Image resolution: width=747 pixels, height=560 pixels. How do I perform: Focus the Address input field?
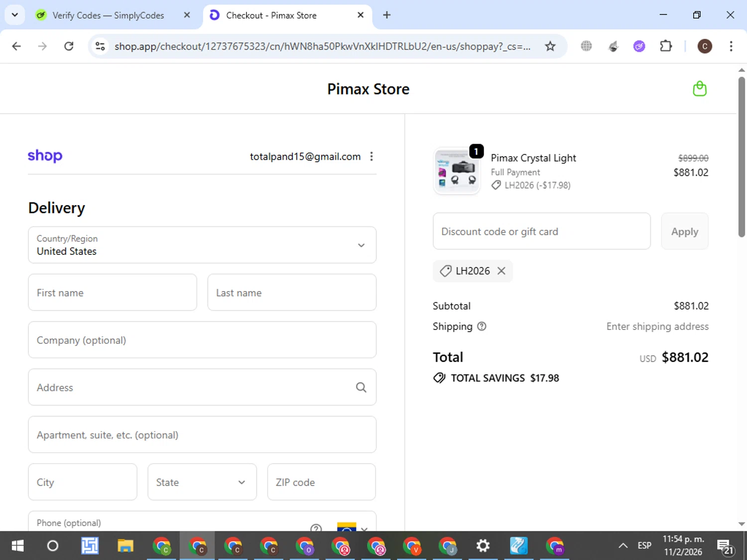click(x=202, y=387)
